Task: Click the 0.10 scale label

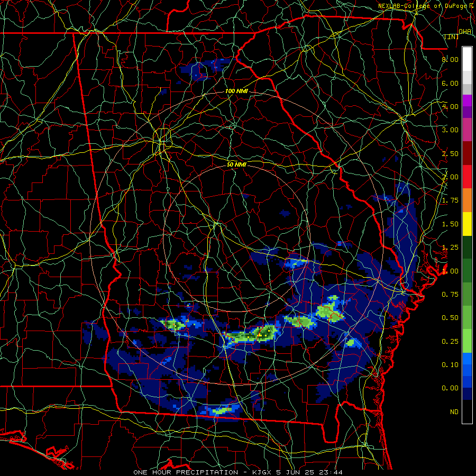Action: pos(450,365)
